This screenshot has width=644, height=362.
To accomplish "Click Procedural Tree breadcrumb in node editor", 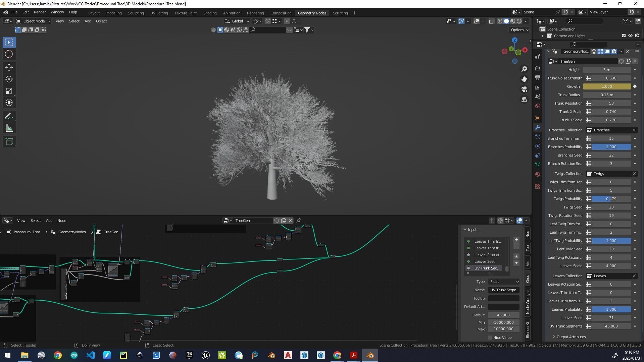I will (23, 232).
